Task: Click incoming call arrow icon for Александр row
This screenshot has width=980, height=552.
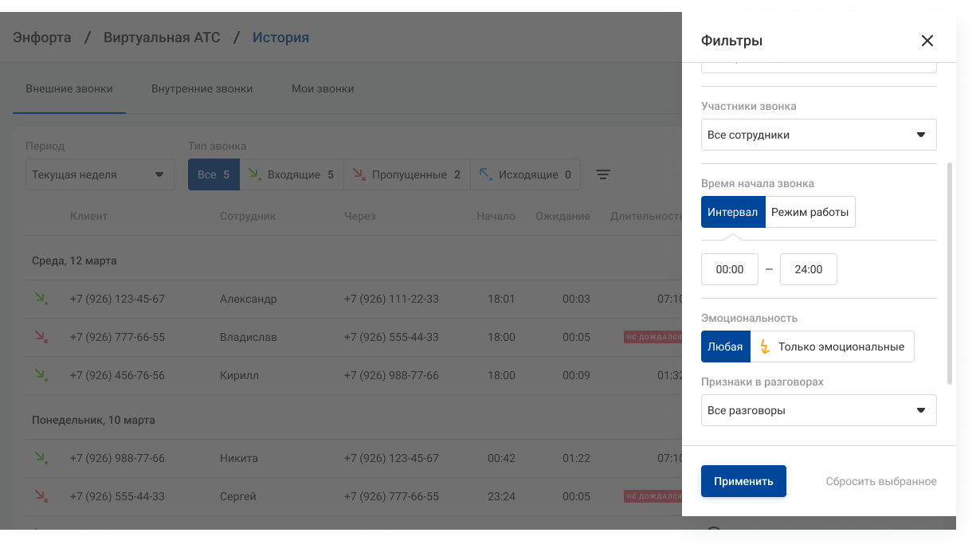Action: point(40,299)
